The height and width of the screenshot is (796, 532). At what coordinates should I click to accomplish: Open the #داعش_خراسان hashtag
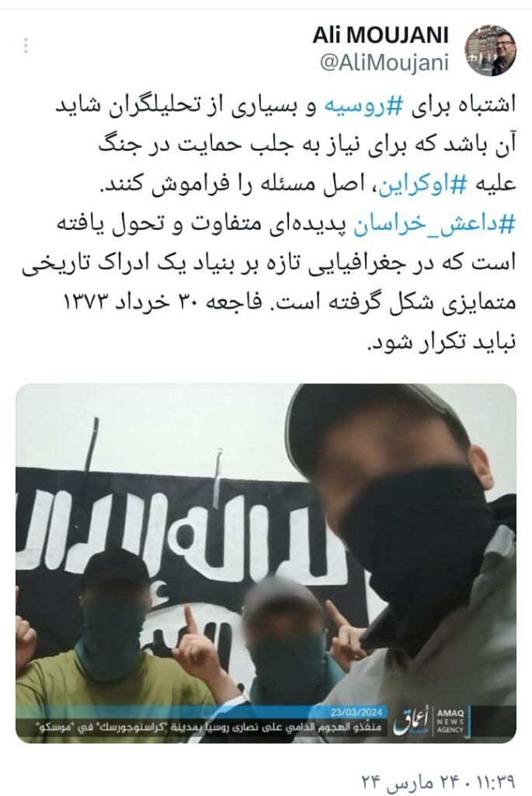435,224
